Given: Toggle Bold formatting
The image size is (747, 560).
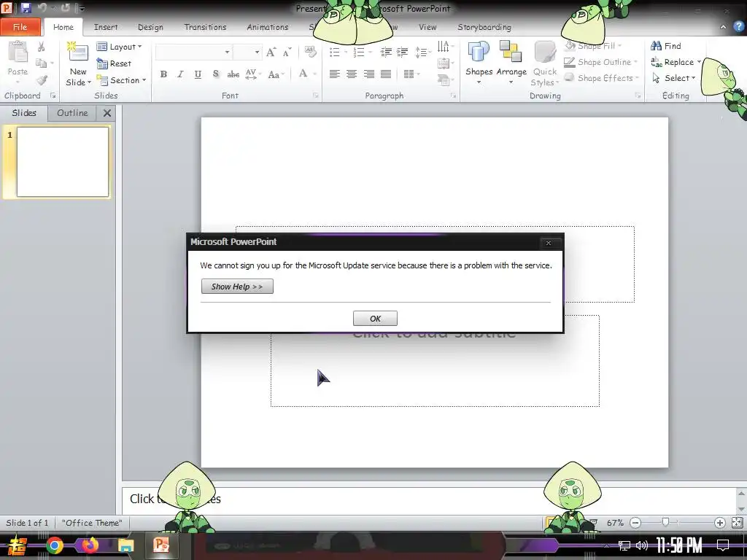Looking at the screenshot, I should (163, 74).
